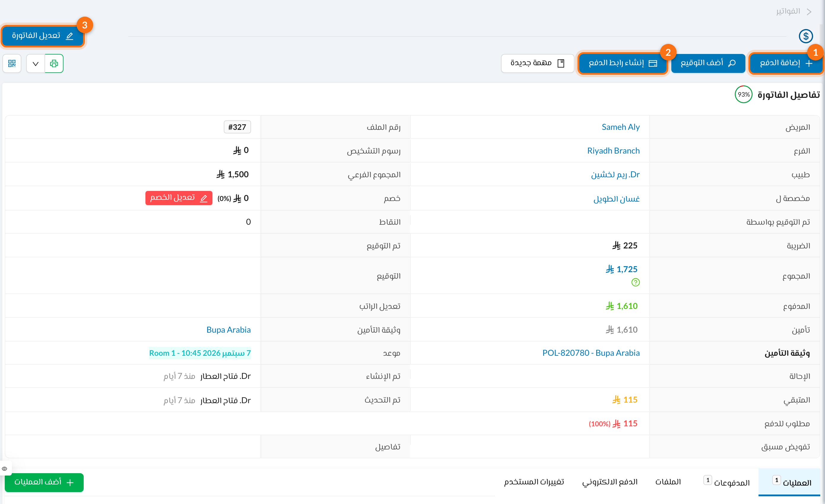The image size is (825, 504).
Task: Click إنشاء رابط الدفع button
Action: (622, 63)
